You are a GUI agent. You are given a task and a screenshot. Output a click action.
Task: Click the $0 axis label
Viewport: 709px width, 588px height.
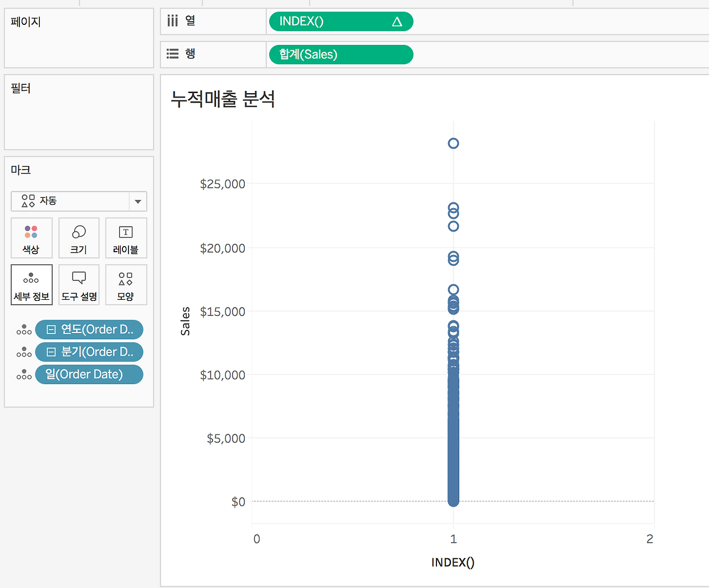(238, 502)
